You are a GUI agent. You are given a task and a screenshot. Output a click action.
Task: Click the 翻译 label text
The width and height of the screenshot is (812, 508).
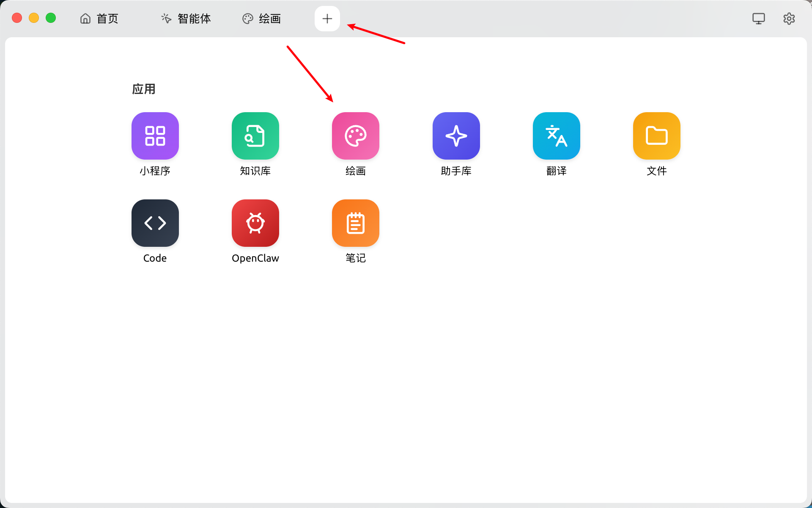[x=557, y=171]
